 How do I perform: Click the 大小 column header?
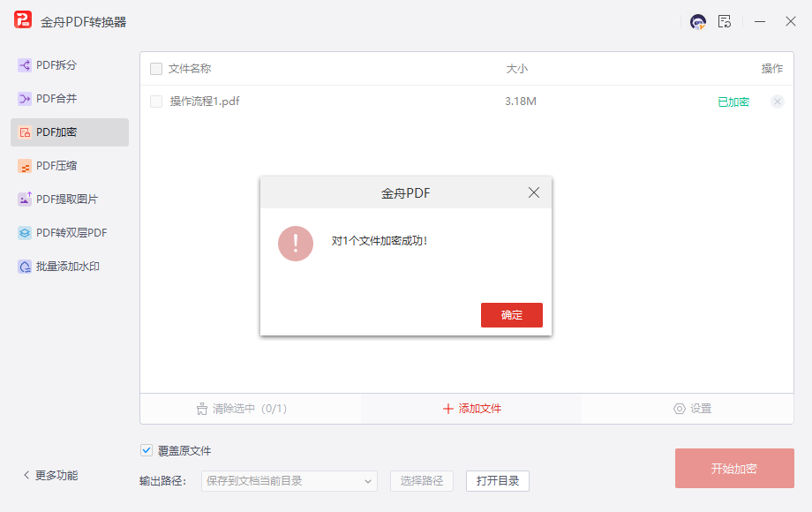[x=517, y=69]
